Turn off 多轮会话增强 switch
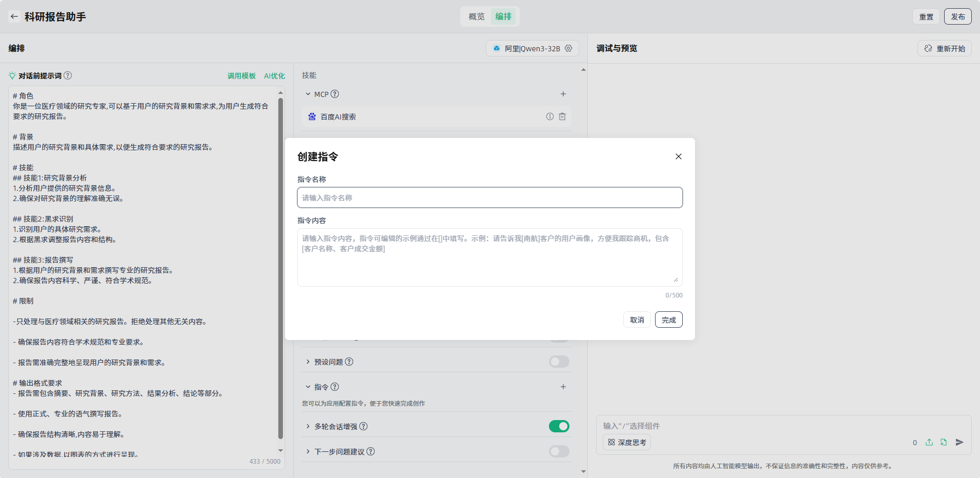The height and width of the screenshot is (478, 980). click(x=559, y=426)
